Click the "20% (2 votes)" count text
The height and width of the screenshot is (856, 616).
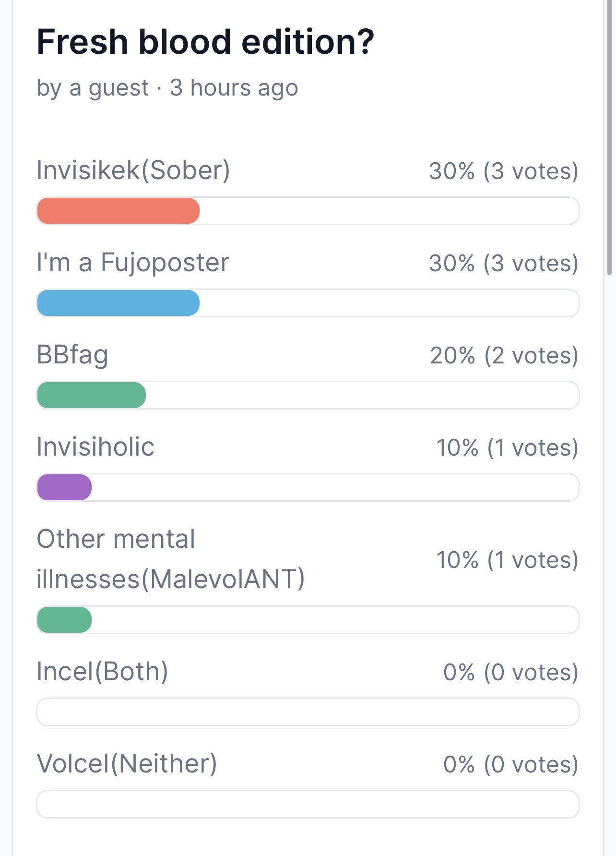click(504, 356)
